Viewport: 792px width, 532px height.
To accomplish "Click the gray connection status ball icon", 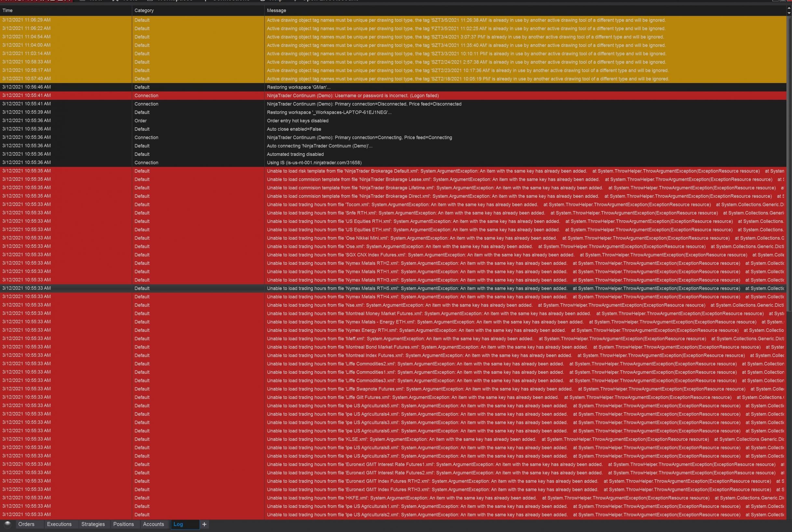I will 7,524.
